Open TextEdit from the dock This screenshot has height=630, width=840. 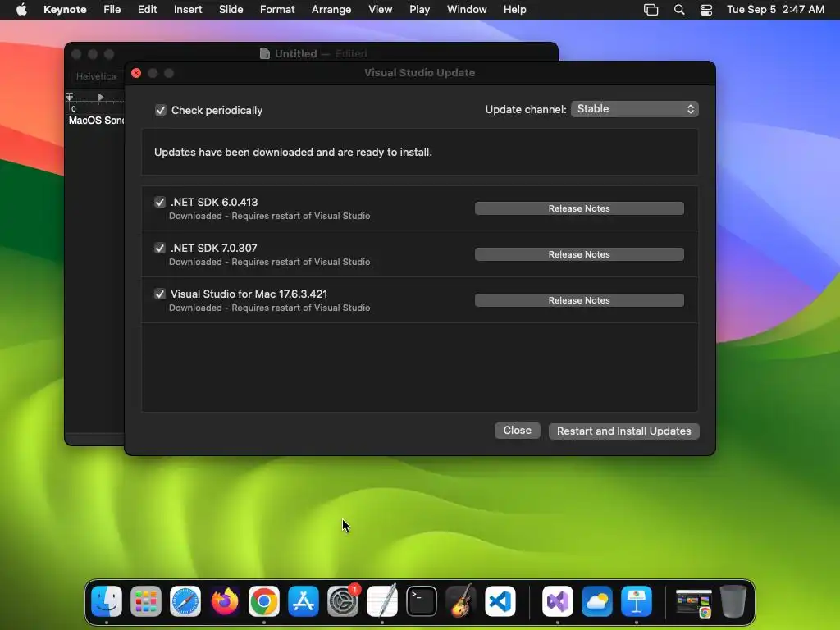[382, 601]
